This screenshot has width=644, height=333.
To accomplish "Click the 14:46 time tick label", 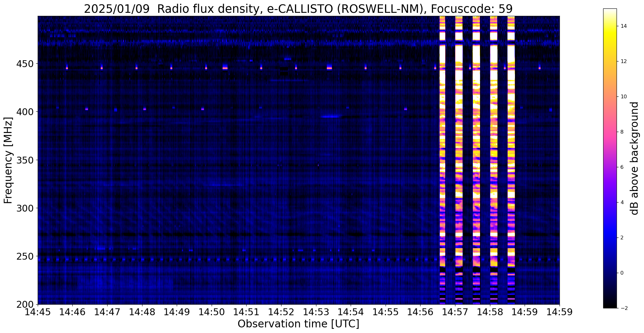I will (73, 312).
